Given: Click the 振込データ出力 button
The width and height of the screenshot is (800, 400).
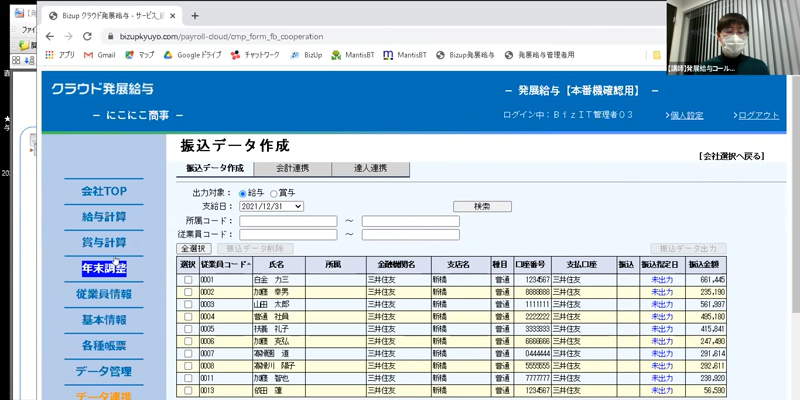Looking at the screenshot, I should (x=688, y=248).
